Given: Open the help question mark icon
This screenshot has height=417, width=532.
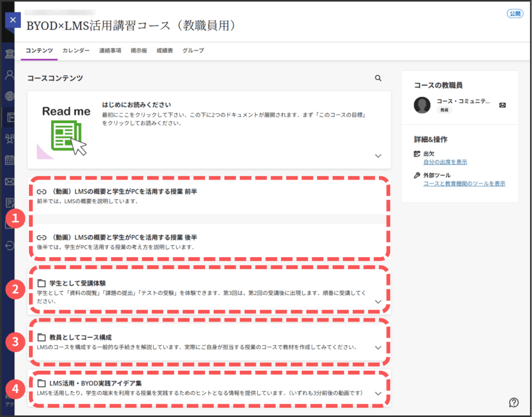Looking at the screenshot, I should tap(514, 402).
